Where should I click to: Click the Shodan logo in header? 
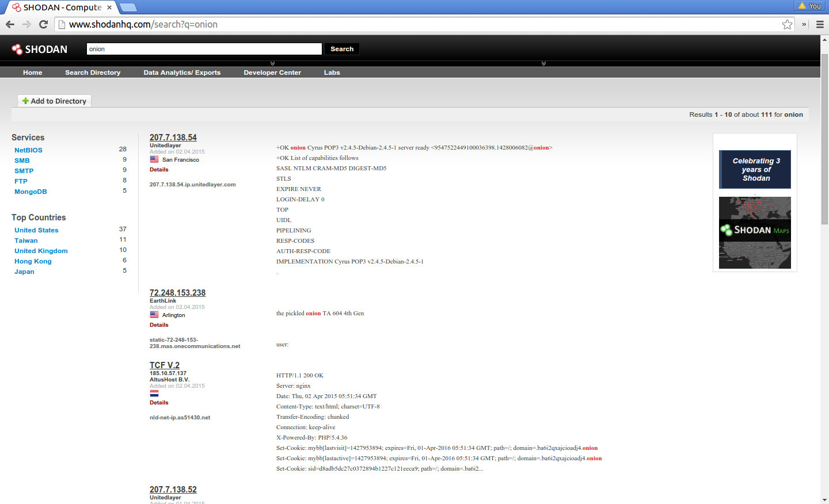(x=40, y=49)
